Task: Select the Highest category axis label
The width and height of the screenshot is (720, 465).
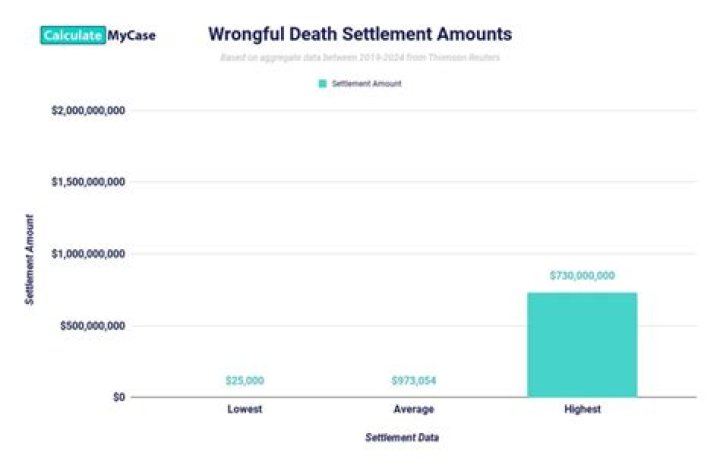Action: coord(582,410)
